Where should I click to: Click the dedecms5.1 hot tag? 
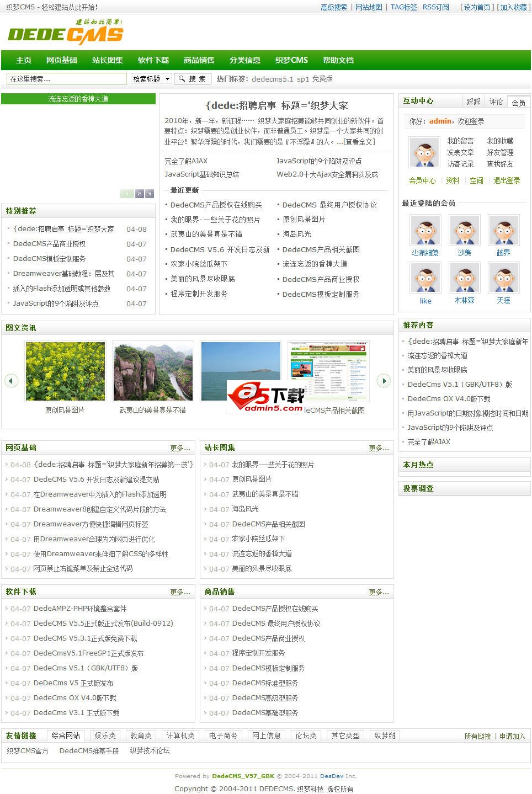click(x=273, y=79)
